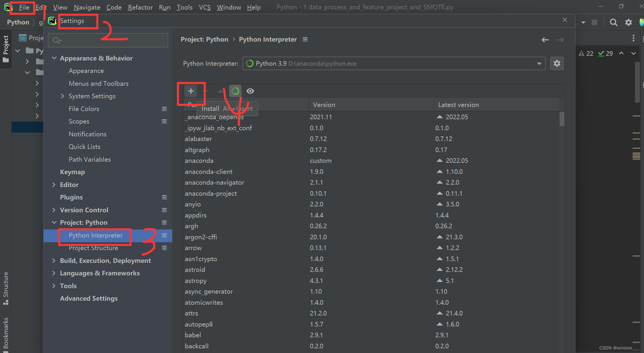The height and width of the screenshot is (353, 644).
Task: Open the Python Interpreter dropdown
Action: 394,63
